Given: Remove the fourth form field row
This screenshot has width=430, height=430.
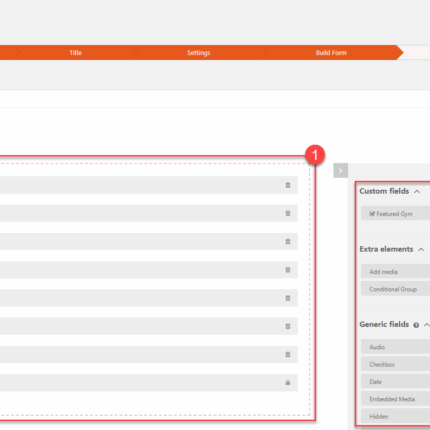Looking at the screenshot, I should (288, 270).
